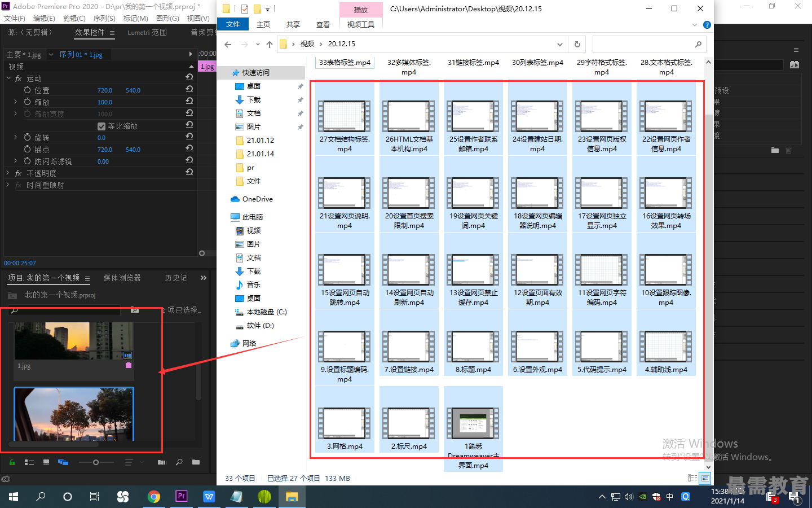Show the effect controls timeline view arrow
The width and height of the screenshot is (812, 508).
click(x=191, y=54)
